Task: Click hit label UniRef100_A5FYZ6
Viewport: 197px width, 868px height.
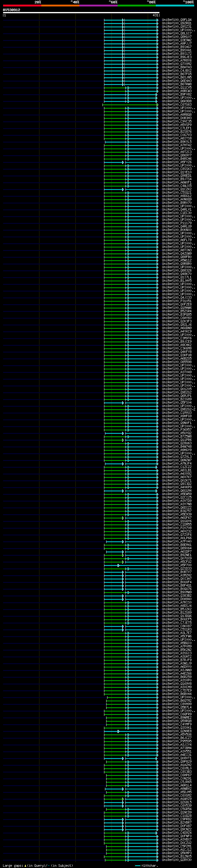Action: (x=177, y=162)
